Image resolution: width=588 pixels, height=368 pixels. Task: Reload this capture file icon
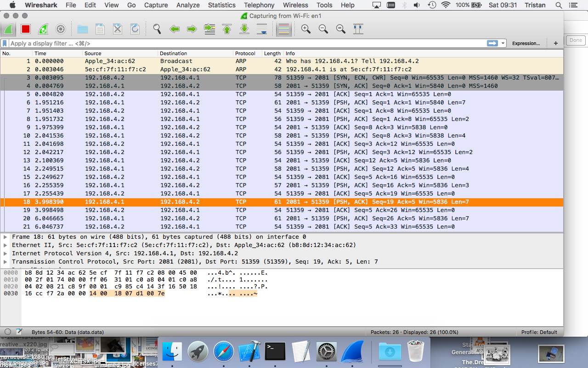[135, 29]
